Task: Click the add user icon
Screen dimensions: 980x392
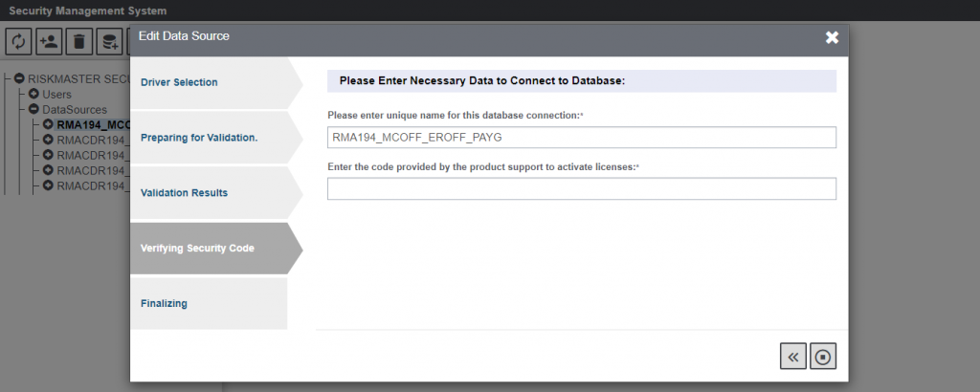Action: [49, 41]
